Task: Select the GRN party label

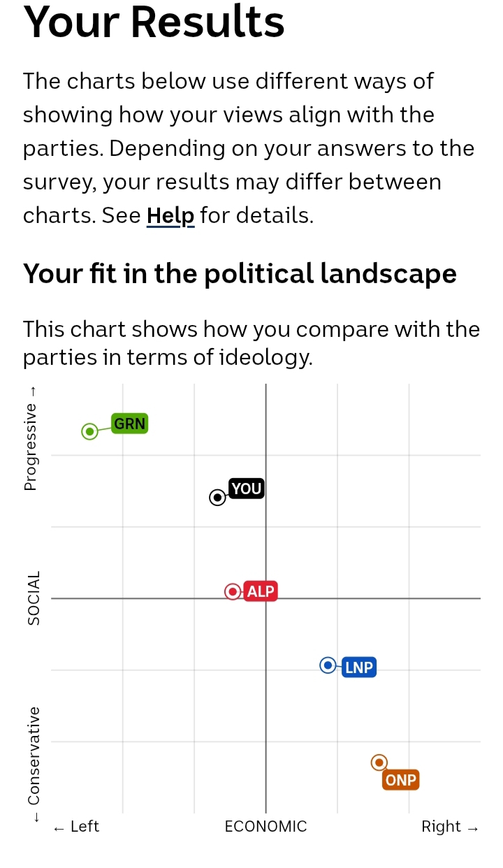Action: click(130, 424)
